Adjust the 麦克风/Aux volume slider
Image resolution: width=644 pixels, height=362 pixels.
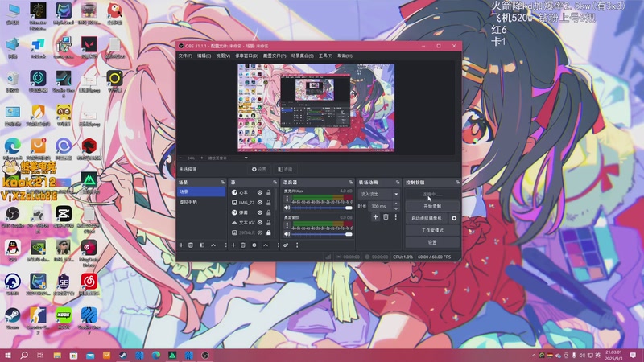(321, 208)
